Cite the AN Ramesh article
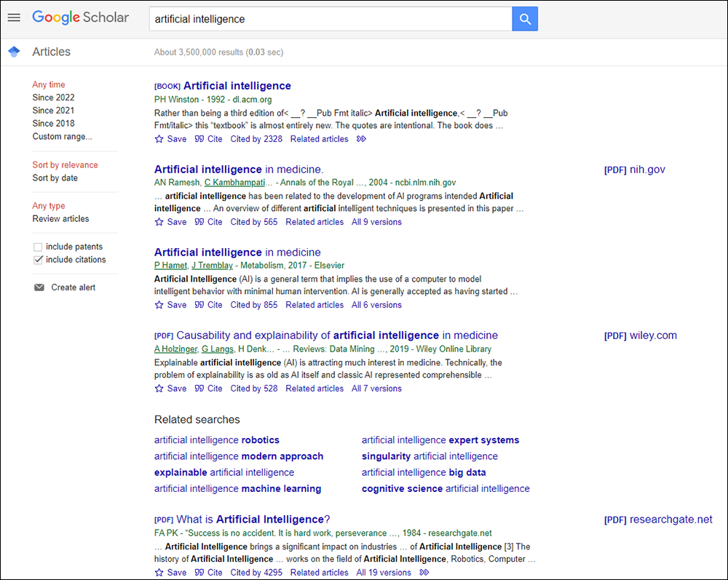Viewport: 728px width, 580px height. [208, 222]
